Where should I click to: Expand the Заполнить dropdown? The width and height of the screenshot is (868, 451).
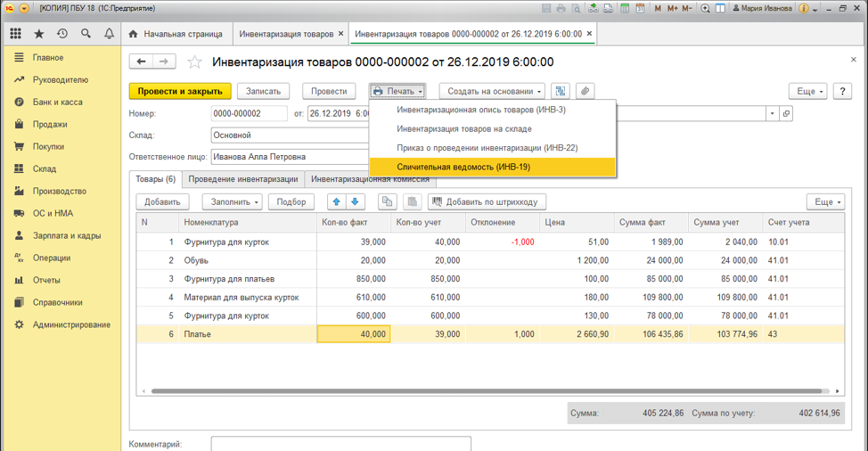click(232, 202)
